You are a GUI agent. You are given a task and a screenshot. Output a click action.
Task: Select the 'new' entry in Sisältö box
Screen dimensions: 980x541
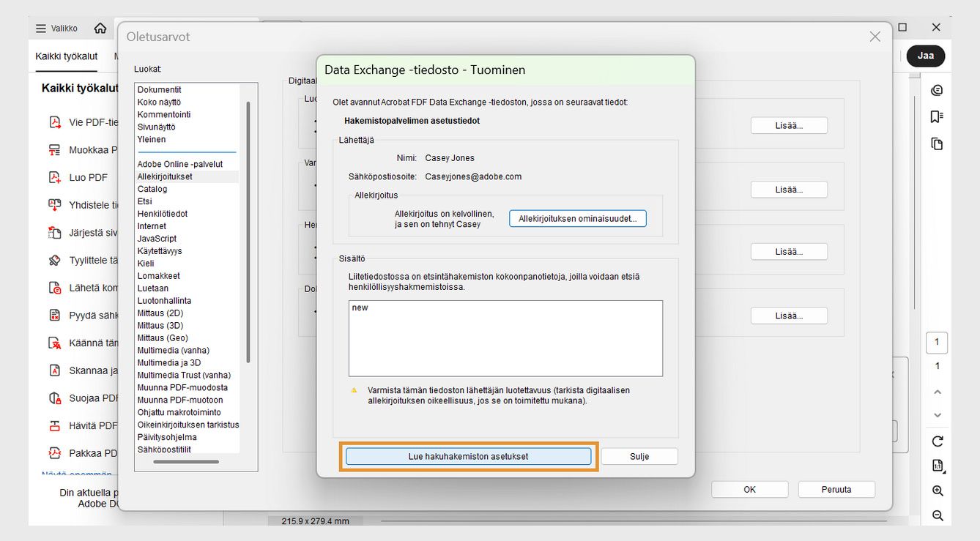pos(360,308)
